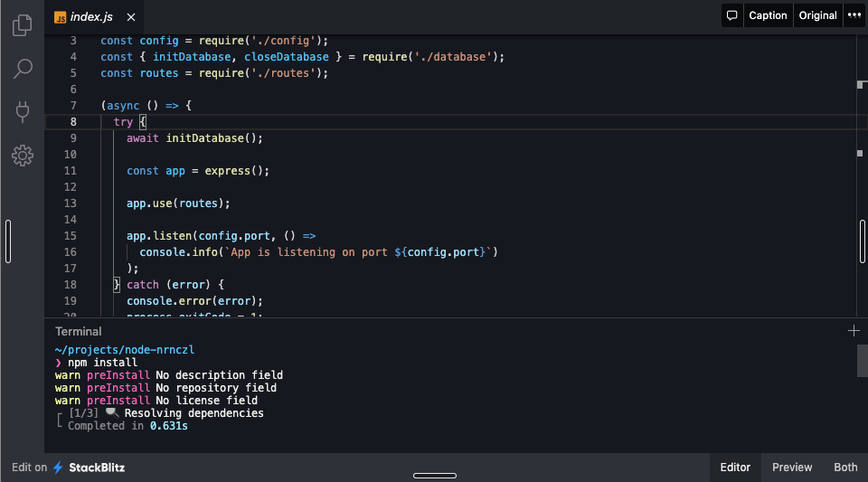Switch to the Preview view
Image resolution: width=868 pixels, height=482 pixels.
[792, 468]
